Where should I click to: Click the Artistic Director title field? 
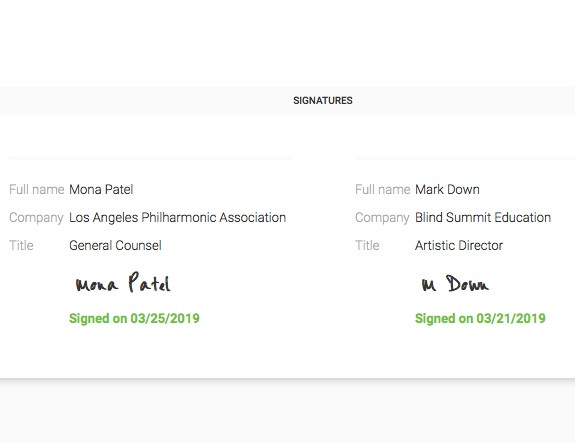coord(459,245)
